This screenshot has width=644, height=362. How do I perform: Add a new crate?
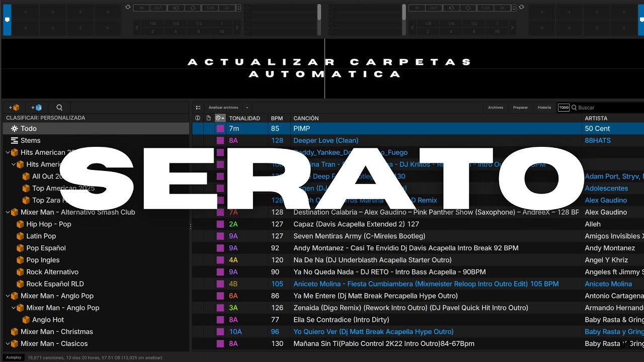pos(14,108)
